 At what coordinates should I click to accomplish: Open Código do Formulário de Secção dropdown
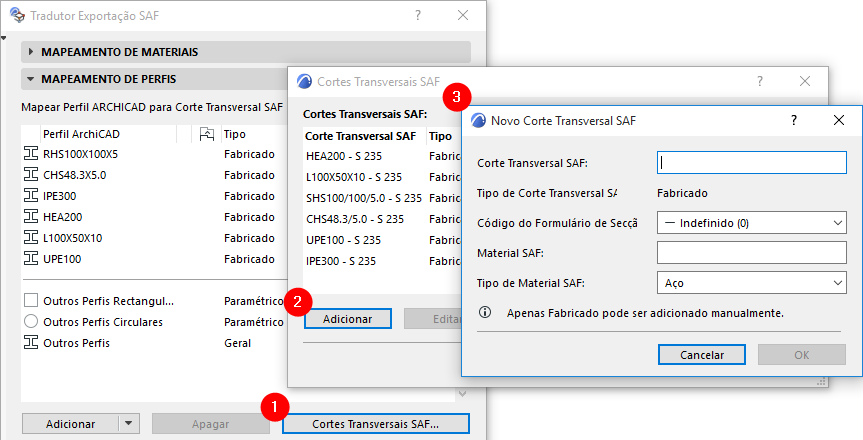[752, 223]
